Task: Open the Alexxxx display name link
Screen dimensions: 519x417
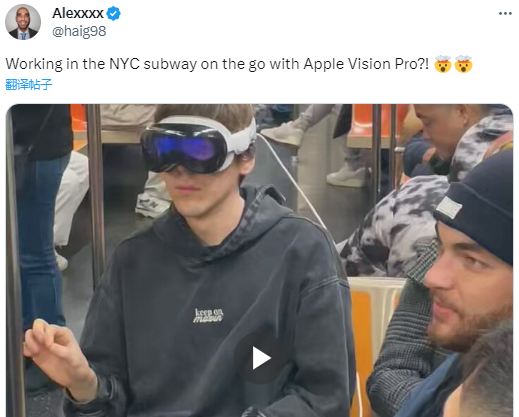Action: [78, 14]
